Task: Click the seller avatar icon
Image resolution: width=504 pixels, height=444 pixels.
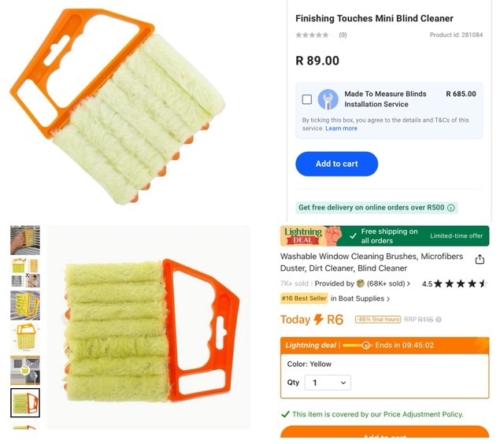Action: point(361,283)
